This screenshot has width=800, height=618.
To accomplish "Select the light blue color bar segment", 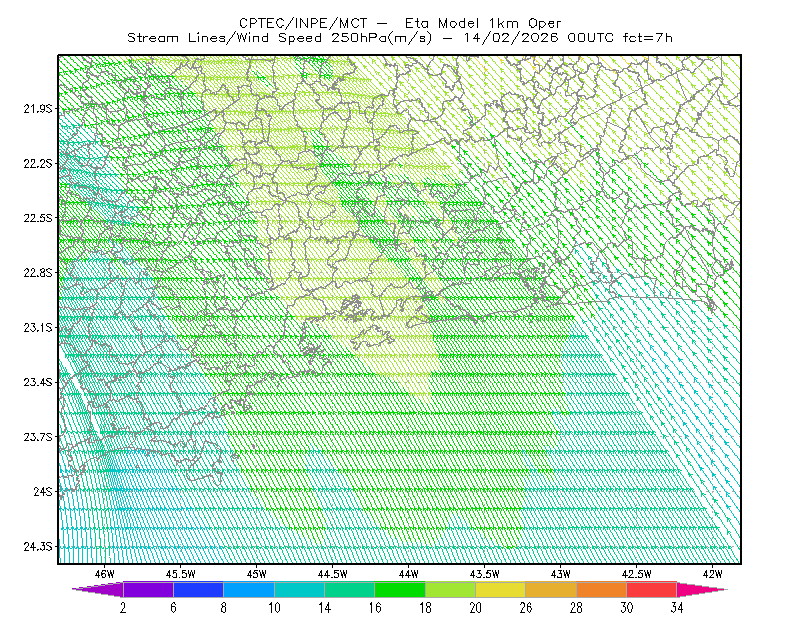I will click(x=249, y=589).
